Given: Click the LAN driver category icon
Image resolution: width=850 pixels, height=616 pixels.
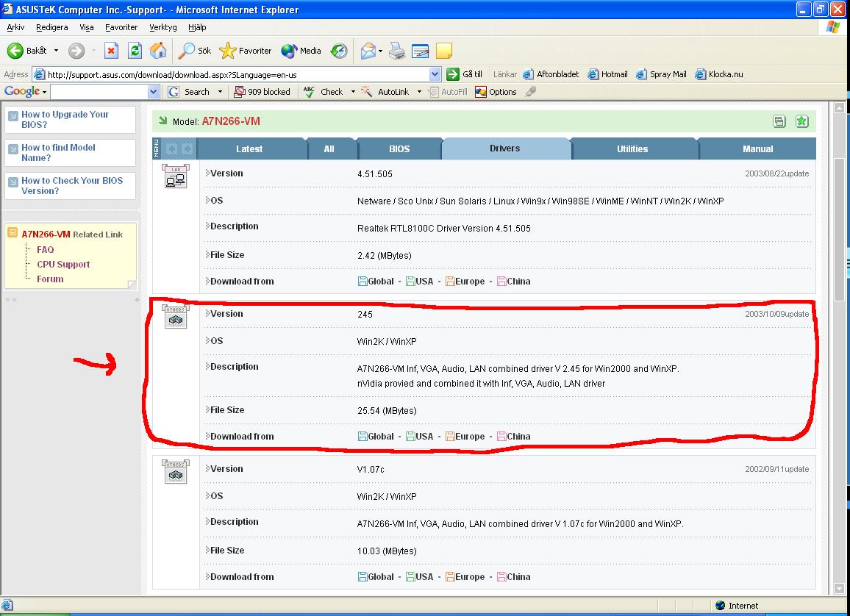Looking at the screenshot, I should click(x=176, y=176).
